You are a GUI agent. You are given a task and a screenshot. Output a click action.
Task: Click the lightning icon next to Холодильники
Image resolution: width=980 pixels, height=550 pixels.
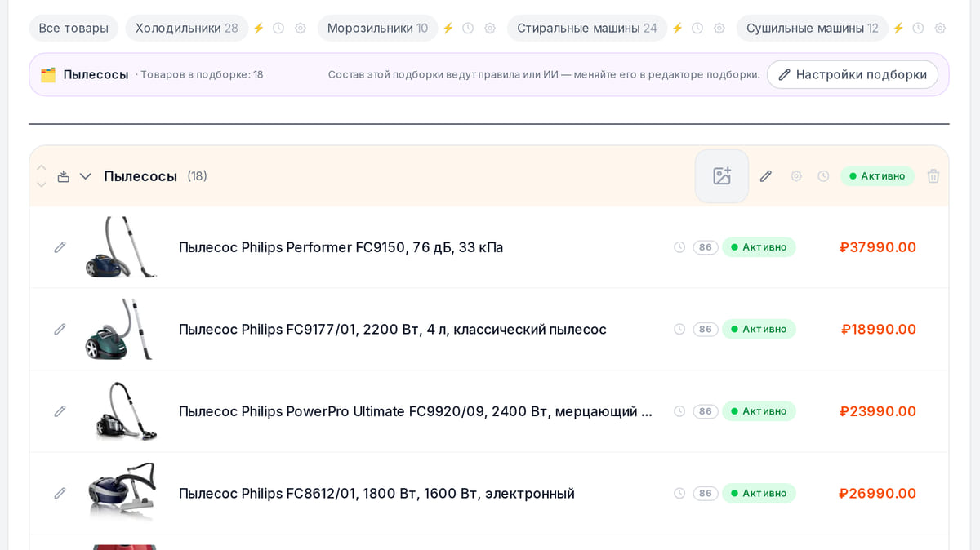(258, 28)
